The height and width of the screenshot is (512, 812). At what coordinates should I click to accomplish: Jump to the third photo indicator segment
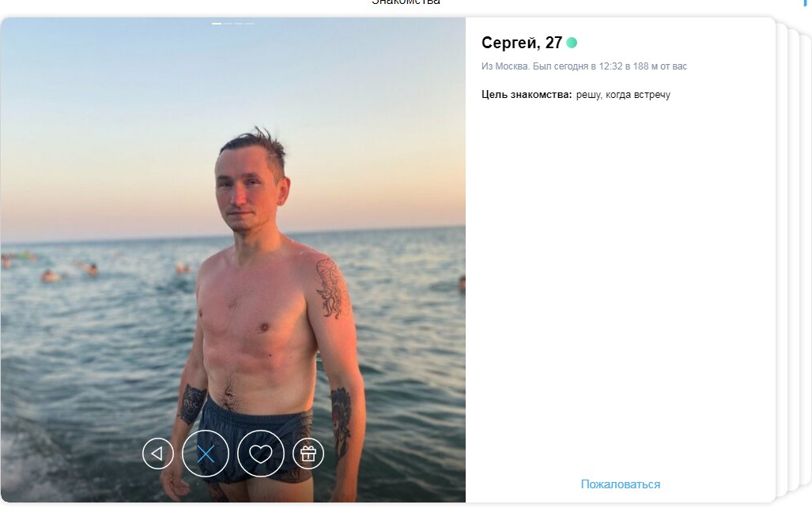click(x=239, y=23)
